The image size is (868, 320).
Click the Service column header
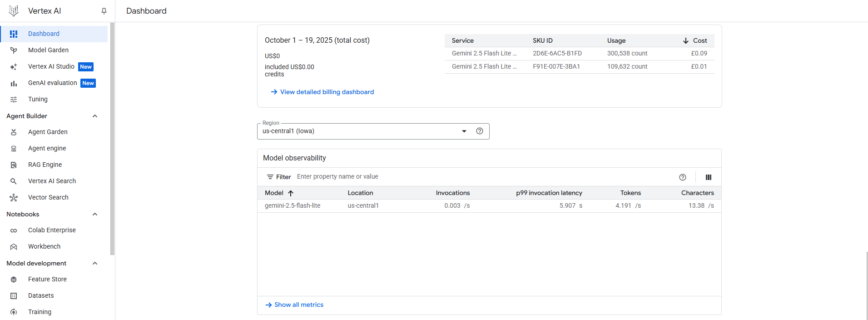coord(462,40)
